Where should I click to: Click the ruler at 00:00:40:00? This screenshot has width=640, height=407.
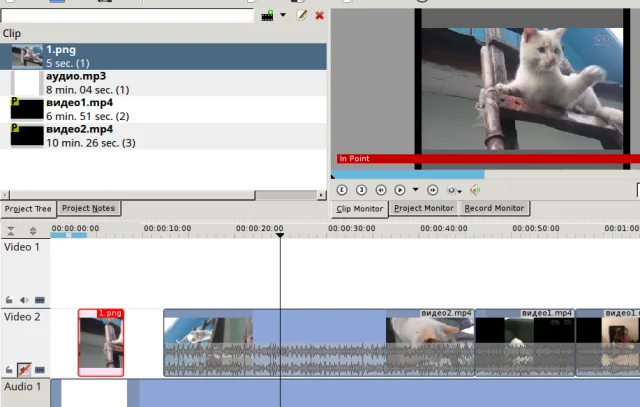pos(444,229)
